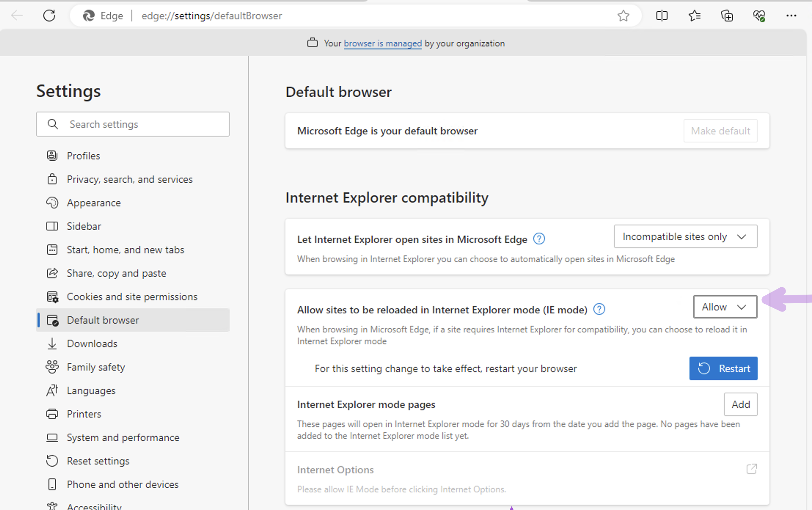
Task: Go to System and performance settings
Action: click(133, 437)
